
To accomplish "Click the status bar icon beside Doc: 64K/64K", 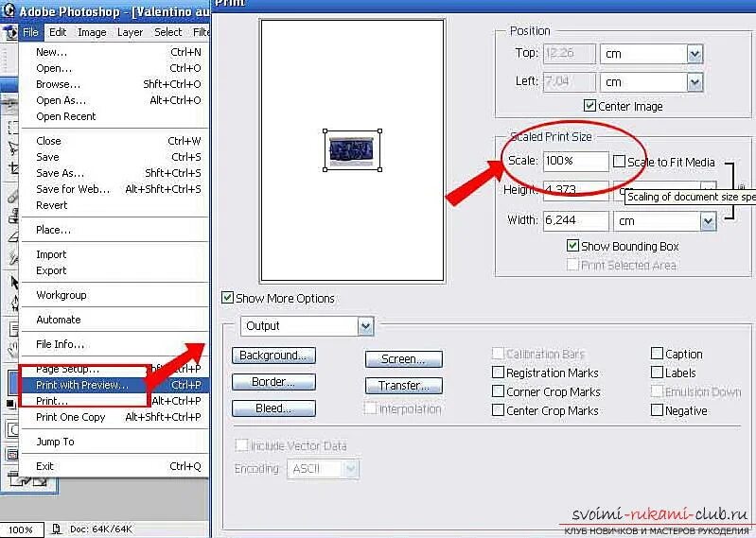I will (57, 529).
